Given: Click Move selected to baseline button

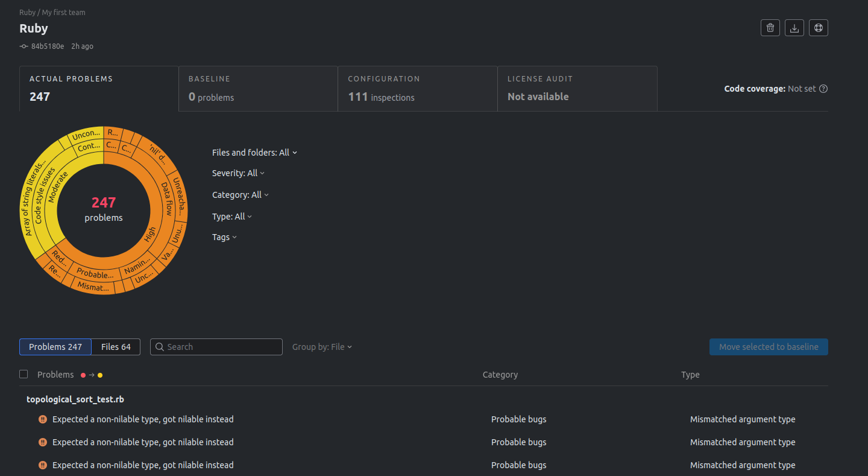Looking at the screenshot, I should pyautogui.click(x=769, y=347).
